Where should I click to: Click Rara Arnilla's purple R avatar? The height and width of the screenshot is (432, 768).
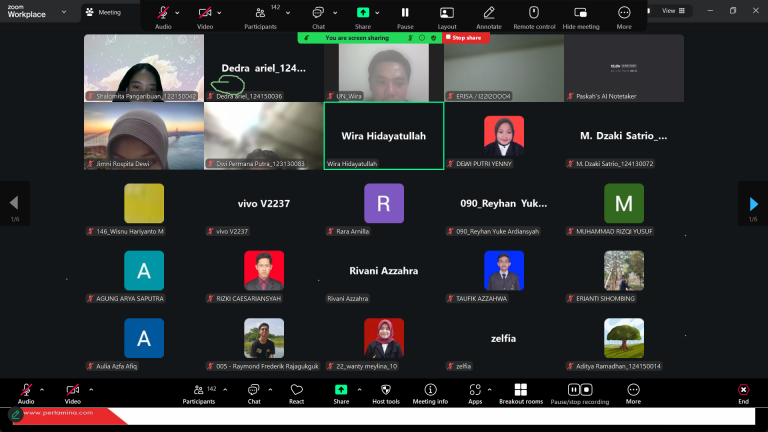point(384,203)
